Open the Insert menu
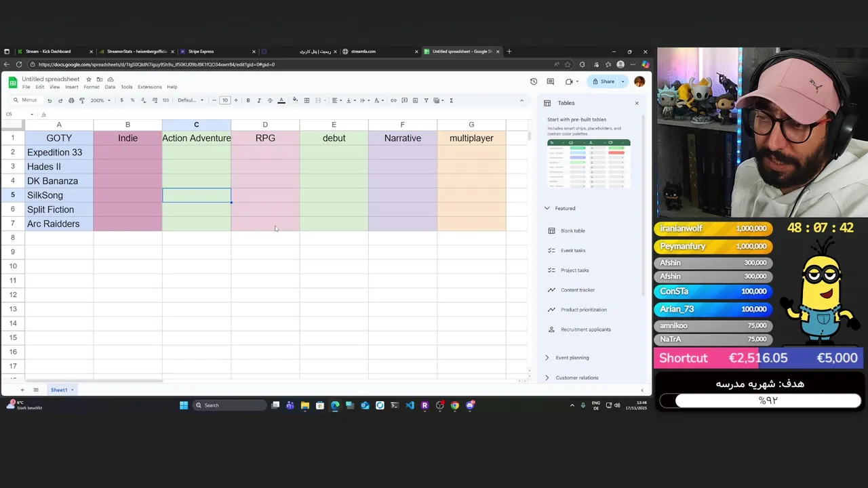This screenshot has height=488, width=868. [x=72, y=87]
